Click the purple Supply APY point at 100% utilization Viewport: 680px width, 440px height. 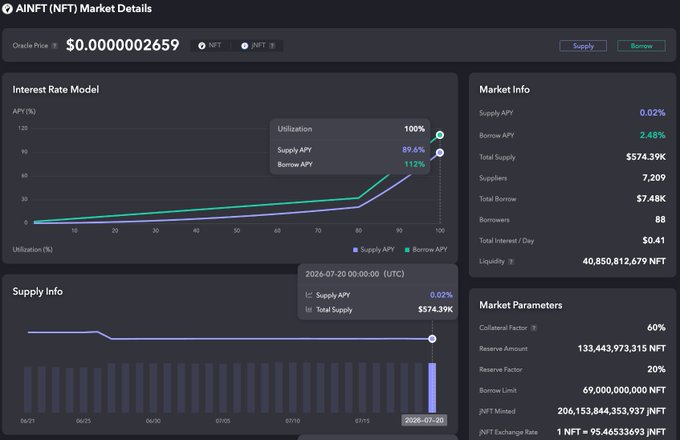[x=440, y=153]
